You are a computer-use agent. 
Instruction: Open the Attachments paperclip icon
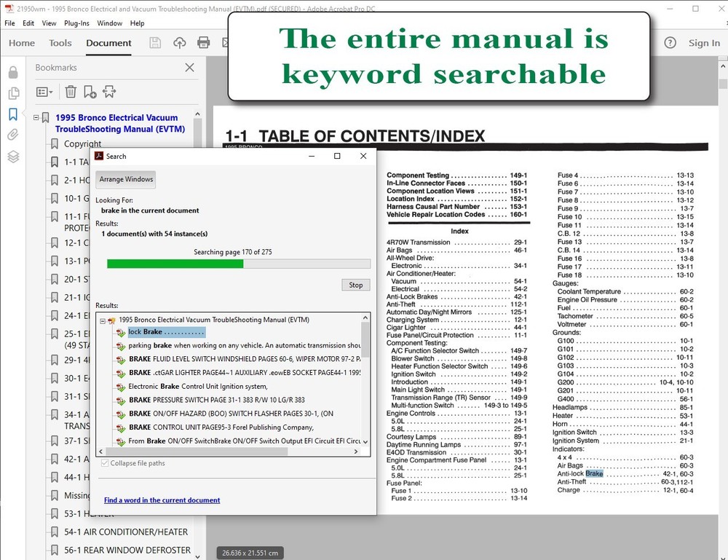coord(13,135)
